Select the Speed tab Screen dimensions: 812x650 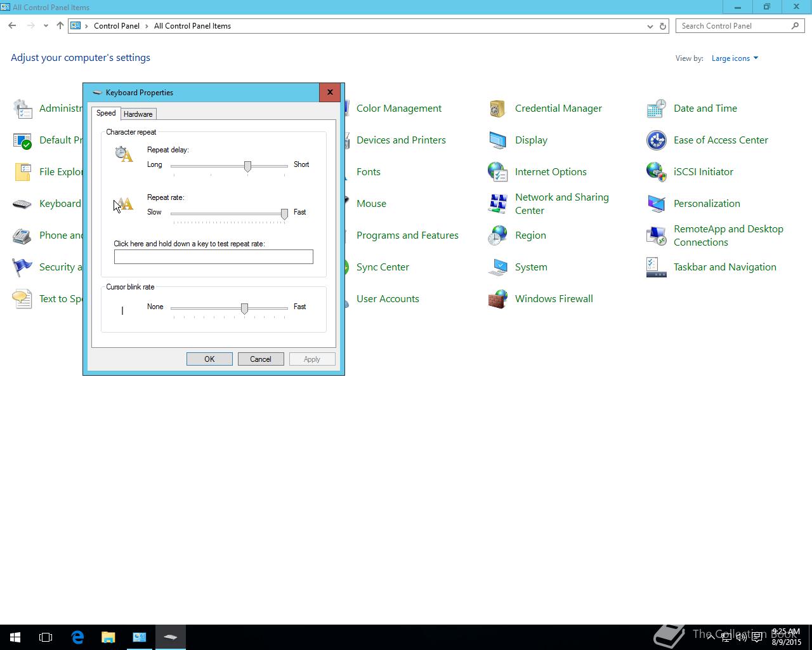click(106, 113)
